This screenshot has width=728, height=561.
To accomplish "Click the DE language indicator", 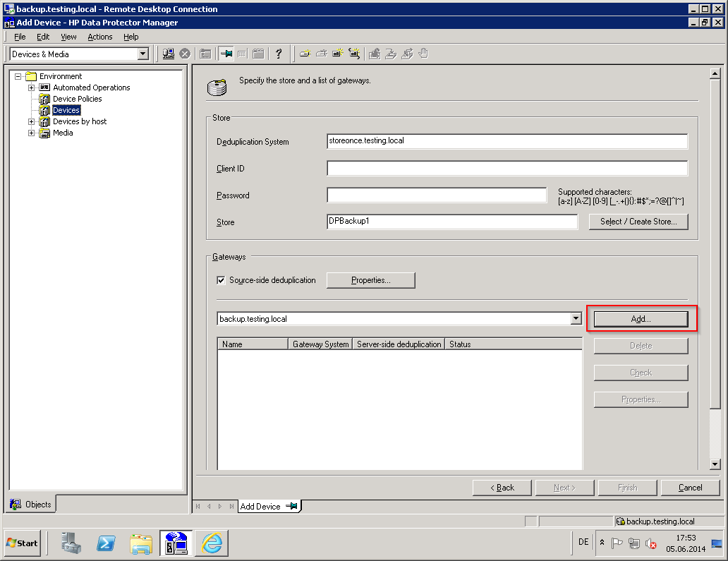I will pos(583,542).
